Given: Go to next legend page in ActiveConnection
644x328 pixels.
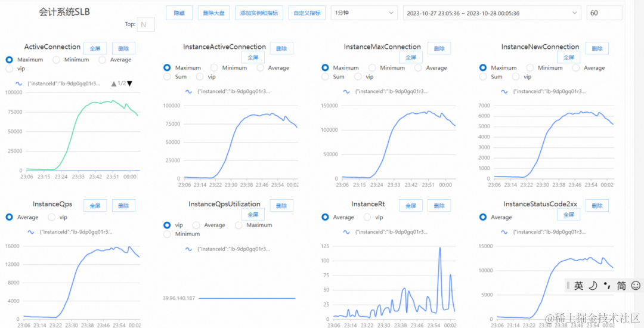Looking at the screenshot, I should [x=130, y=83].
